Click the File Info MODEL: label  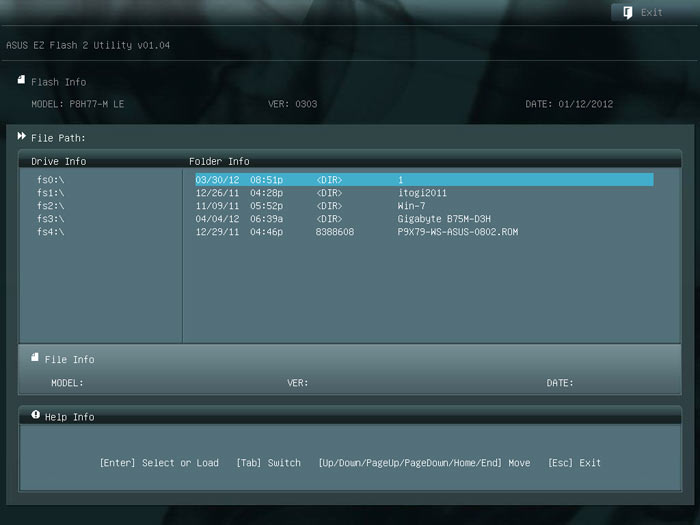67,383
